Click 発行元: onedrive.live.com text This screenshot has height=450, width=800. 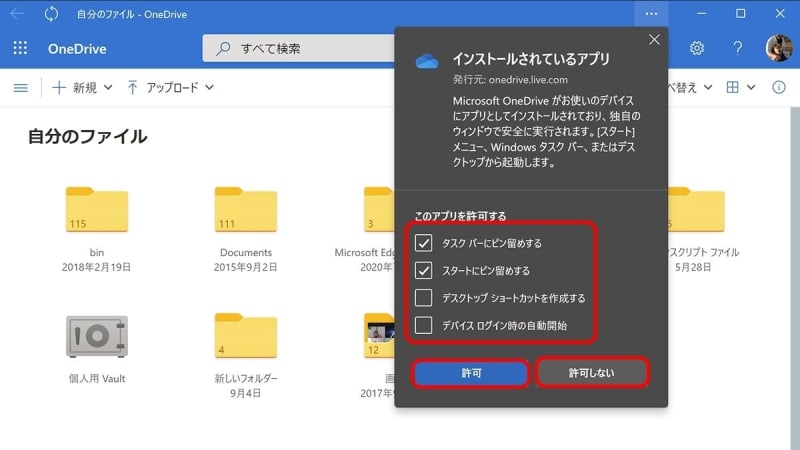pyautogui.click(x=510, y=80)
